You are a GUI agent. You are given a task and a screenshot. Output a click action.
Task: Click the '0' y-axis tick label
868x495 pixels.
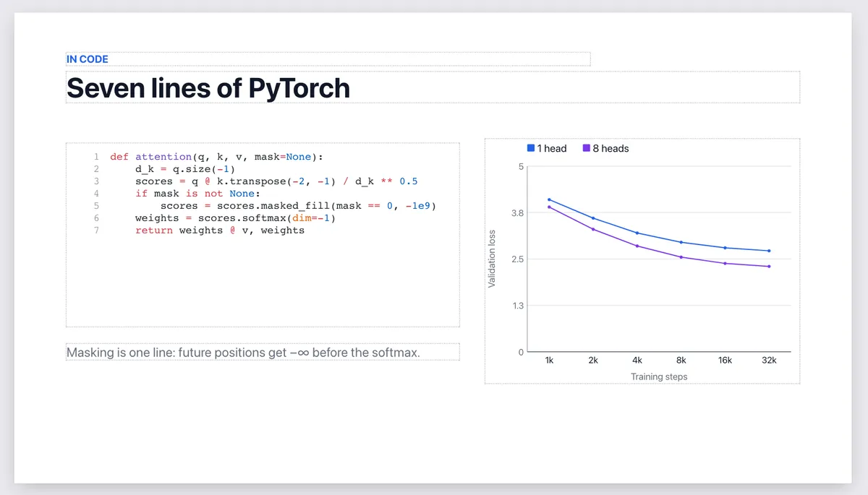[520, 352]
